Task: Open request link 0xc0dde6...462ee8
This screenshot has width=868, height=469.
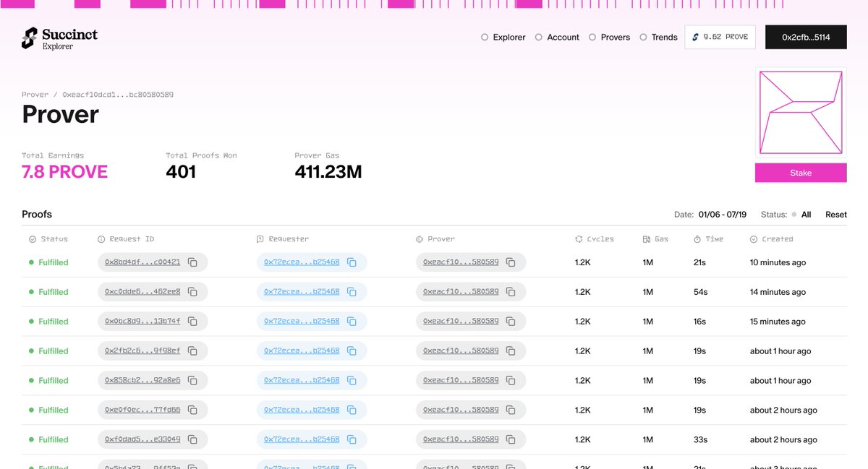Action: [142, 292]
